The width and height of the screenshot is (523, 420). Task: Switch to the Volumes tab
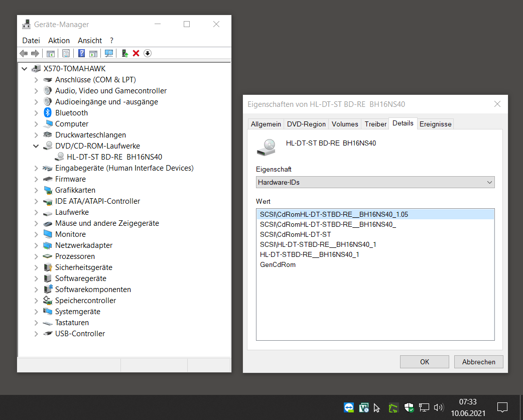point(345,124)
